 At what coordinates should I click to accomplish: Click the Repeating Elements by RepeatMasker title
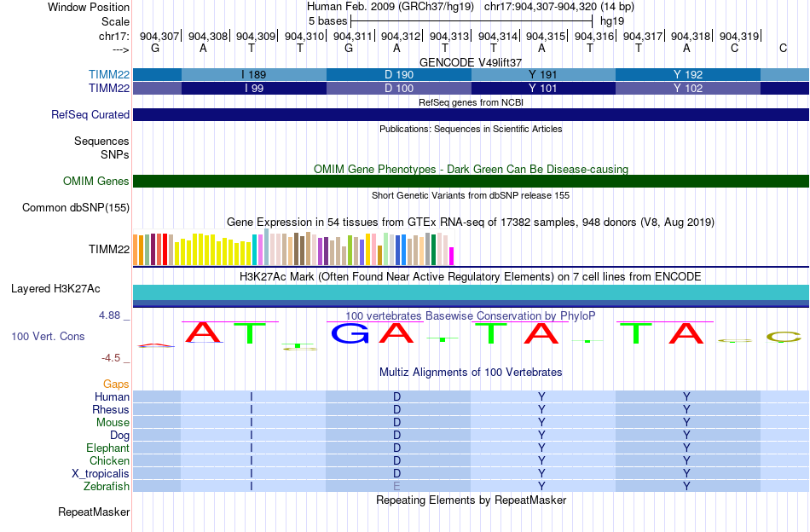(x=472, y=500)
